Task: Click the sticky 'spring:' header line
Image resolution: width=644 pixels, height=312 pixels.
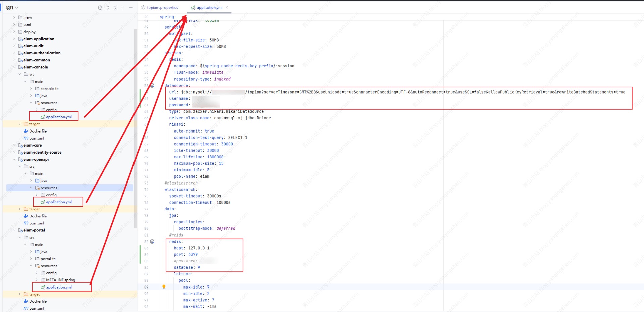Action: [167, 17]
